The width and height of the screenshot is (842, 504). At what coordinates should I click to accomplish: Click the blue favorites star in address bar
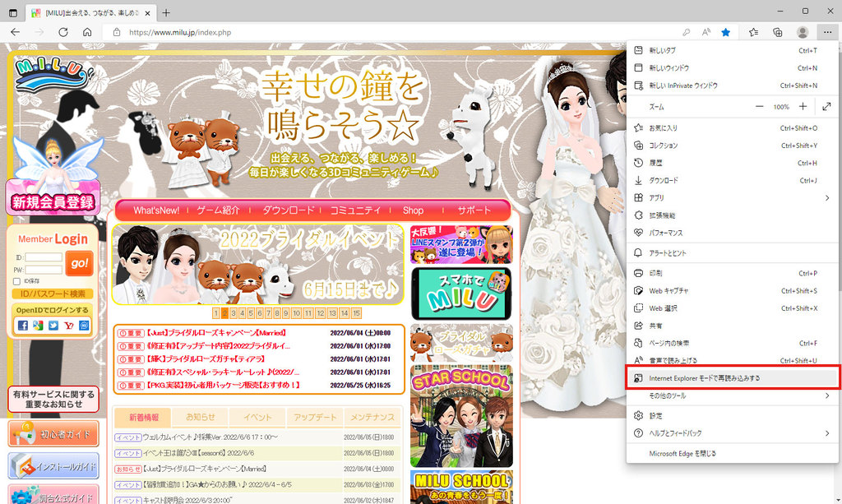coord(726,32)
